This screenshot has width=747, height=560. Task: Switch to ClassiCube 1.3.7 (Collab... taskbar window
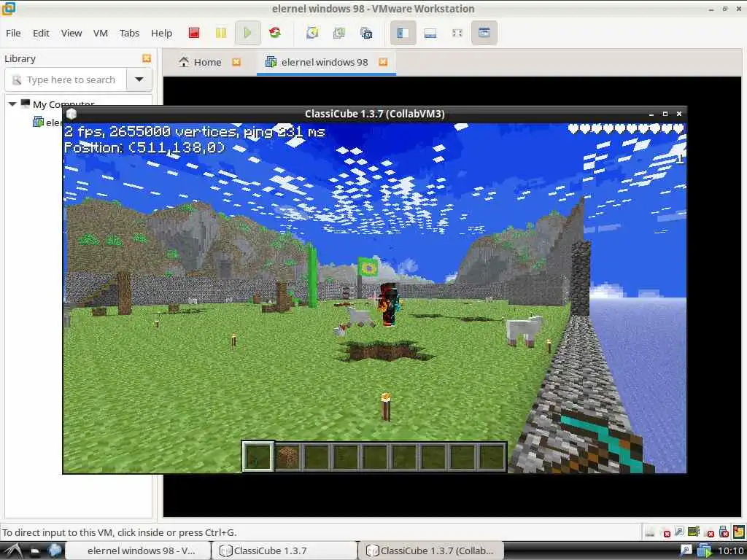tap(430, 551)
